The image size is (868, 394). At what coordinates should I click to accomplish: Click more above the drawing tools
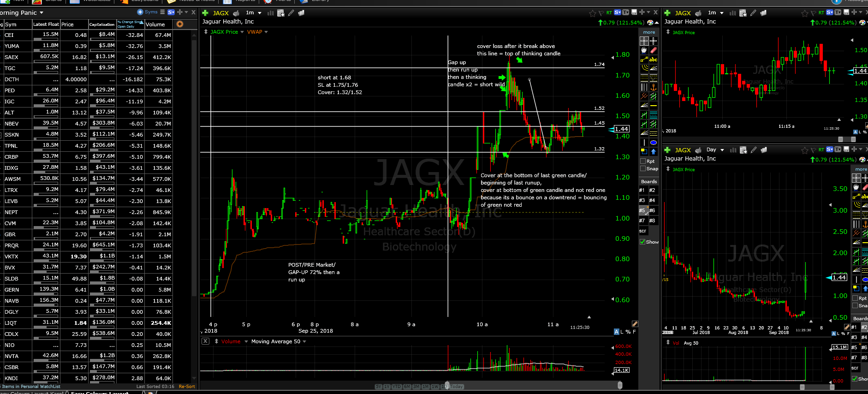pyautogui.click(x=649, y=32)
